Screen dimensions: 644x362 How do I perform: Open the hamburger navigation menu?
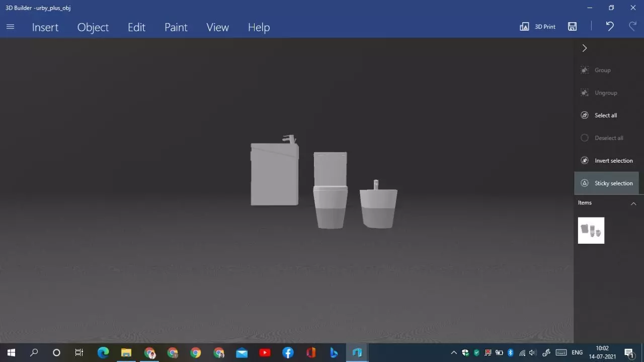click(x=10, y=27)
